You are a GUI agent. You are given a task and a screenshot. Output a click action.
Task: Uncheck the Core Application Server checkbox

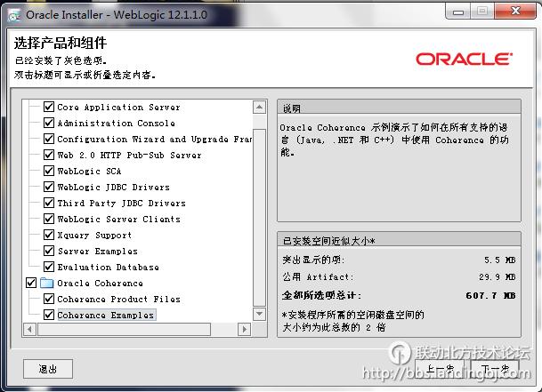click(x=49, y=107)
